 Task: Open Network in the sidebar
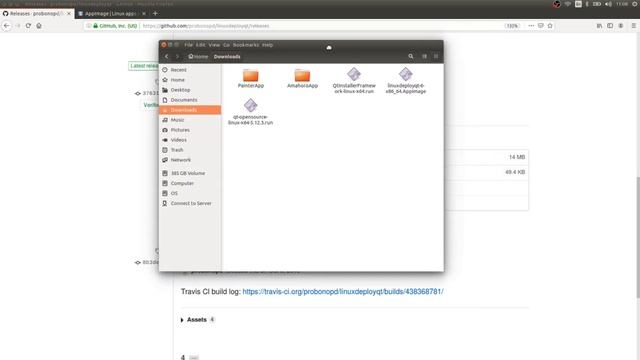tap(190, 160)
